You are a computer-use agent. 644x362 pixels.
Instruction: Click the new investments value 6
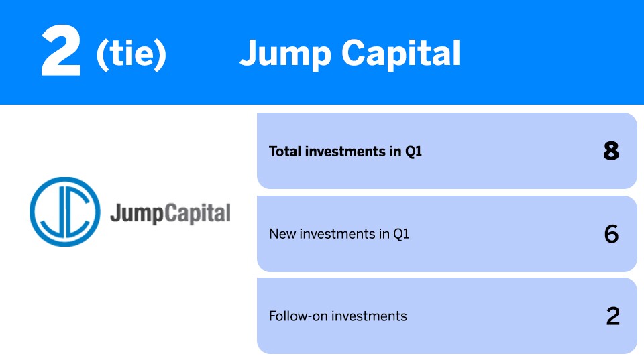coord(611,234)
